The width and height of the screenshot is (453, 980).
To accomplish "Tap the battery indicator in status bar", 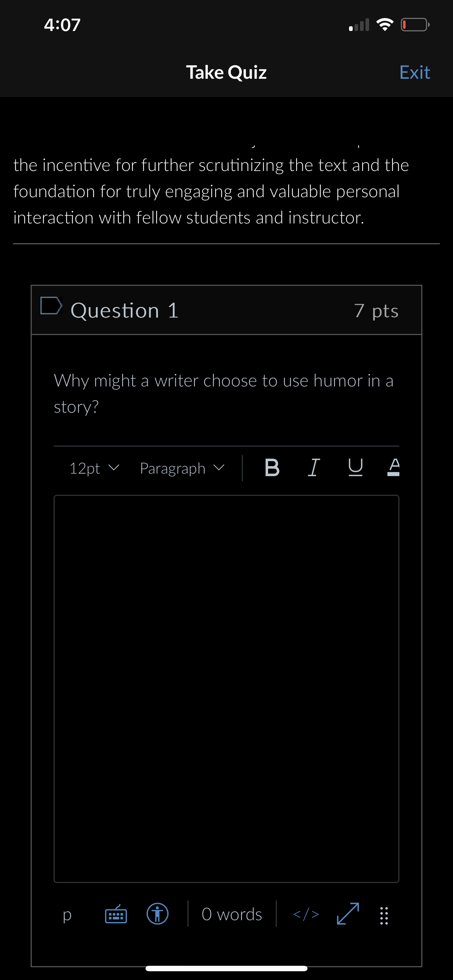I will pos(415,25).
